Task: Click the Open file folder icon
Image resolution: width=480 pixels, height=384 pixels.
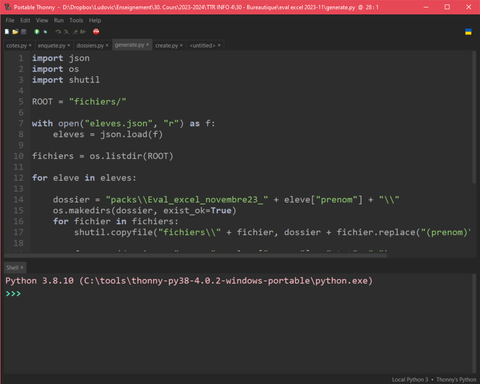Action: (15, 32)
